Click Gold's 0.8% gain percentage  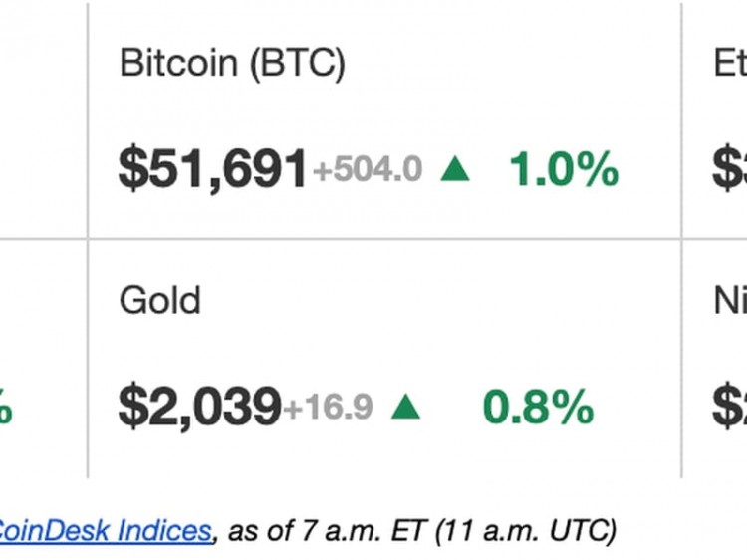click(x=538, y=407)
